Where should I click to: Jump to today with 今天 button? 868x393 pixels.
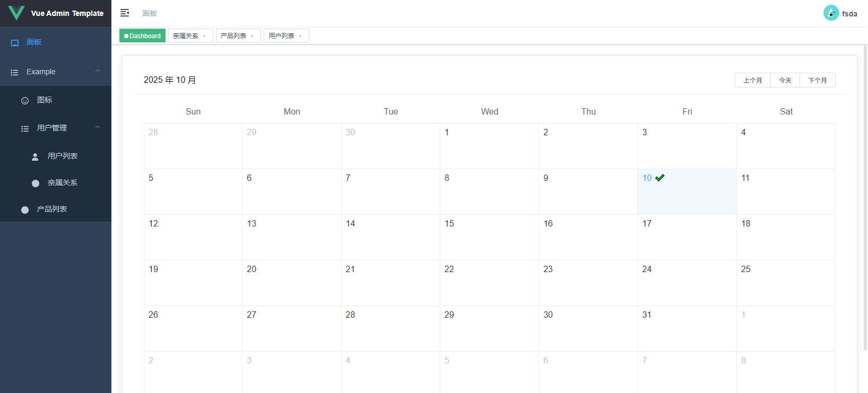point(785,80)
